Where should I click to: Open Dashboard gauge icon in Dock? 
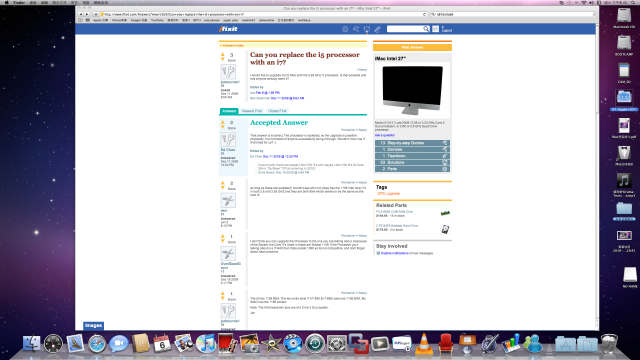coord(53,344)
